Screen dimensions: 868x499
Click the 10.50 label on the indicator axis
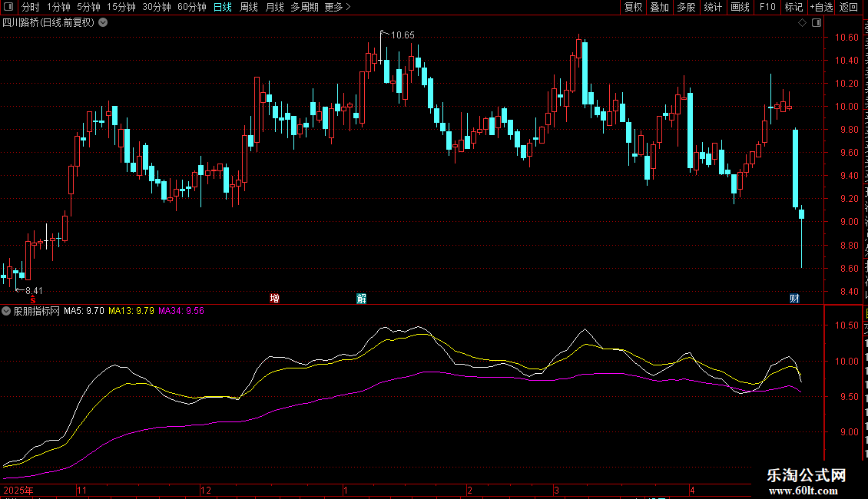point(846,326)
